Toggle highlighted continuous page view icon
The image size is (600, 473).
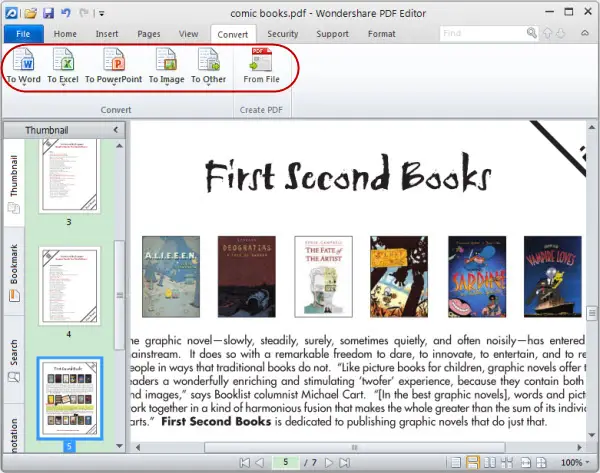473,463
